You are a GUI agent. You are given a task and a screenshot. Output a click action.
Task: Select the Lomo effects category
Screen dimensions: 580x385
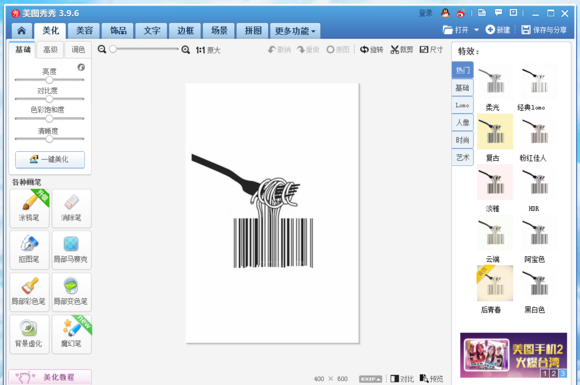[462, 105]
